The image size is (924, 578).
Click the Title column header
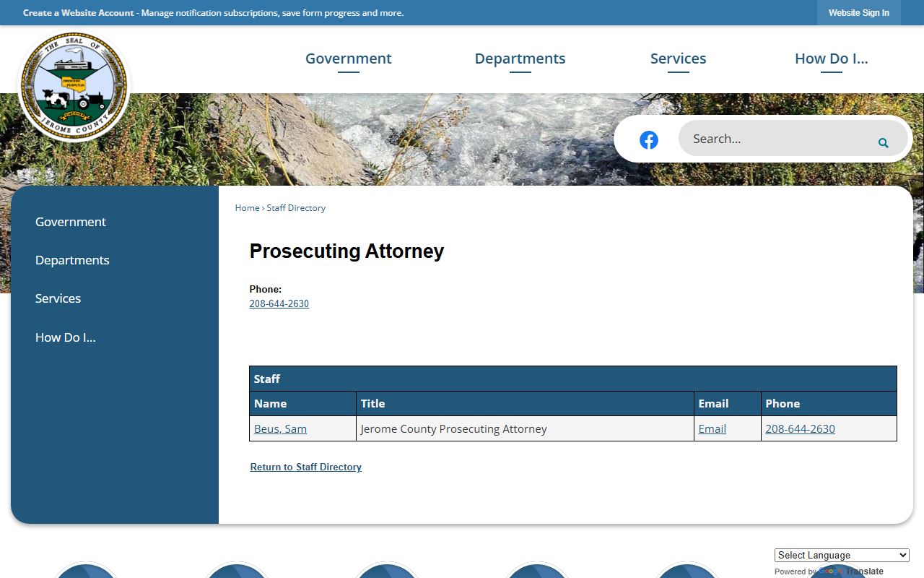pos(526,404)
